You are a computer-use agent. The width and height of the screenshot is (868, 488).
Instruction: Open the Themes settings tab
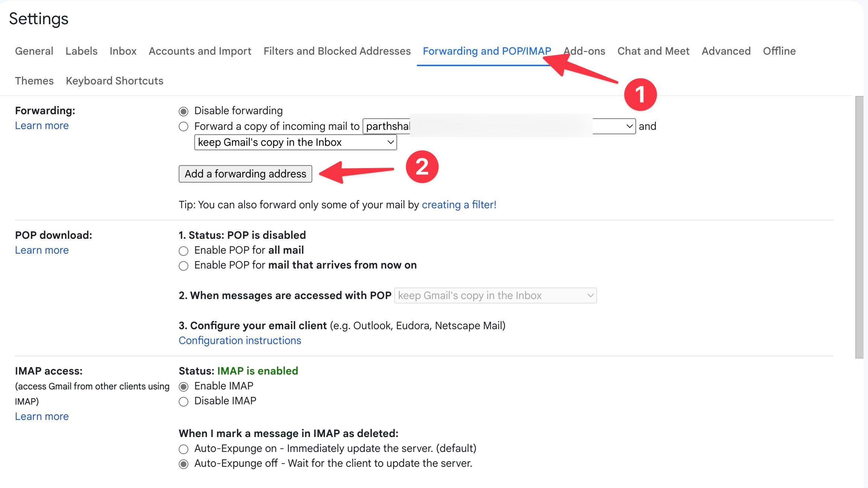(x=34, y=81)
